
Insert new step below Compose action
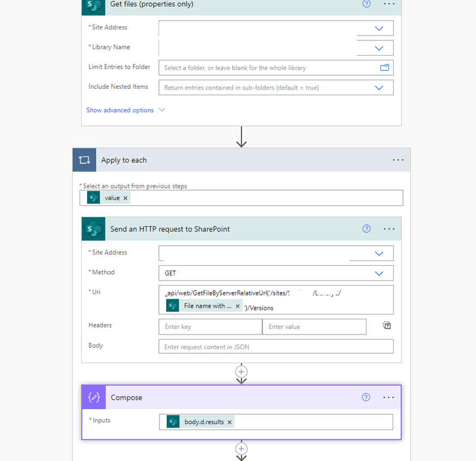[x=241, y=448]
